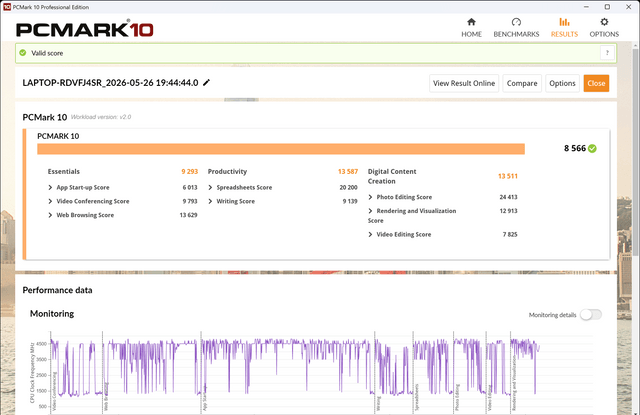Click the green Valid score check icon

(23, 53)
